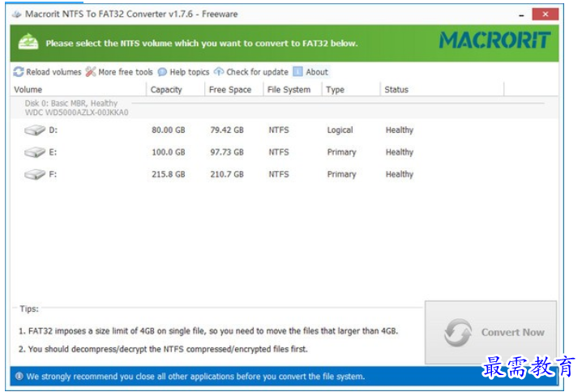This screenshot has width=582, height=392.
Task: Sort by Volume column header
Action: tap(28, 90)
